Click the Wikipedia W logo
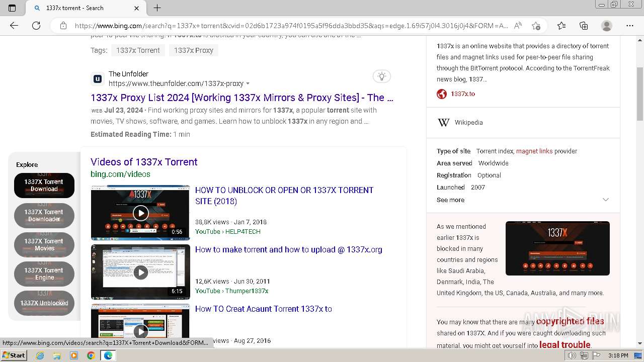This screenshot has height=362, width=644. coord(444,123)
